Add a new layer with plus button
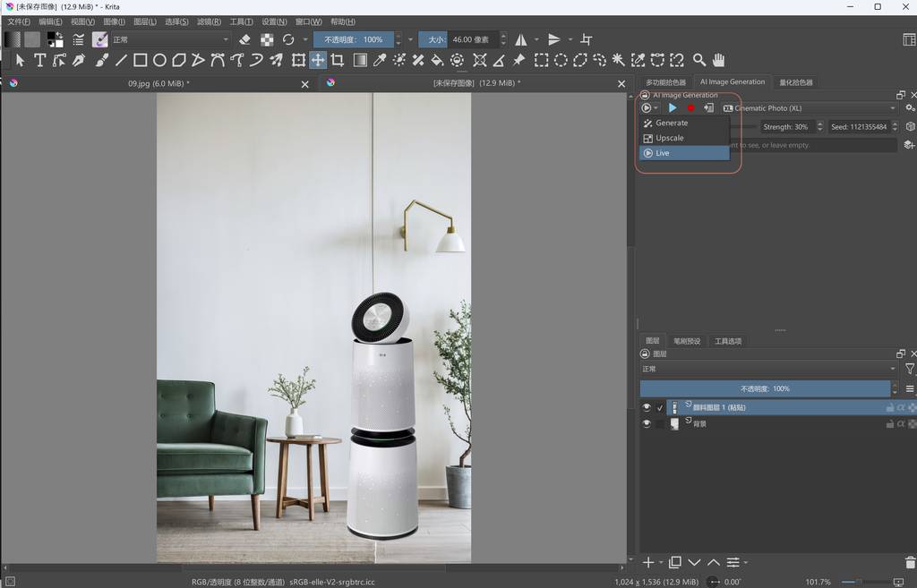 coord(648,562)
